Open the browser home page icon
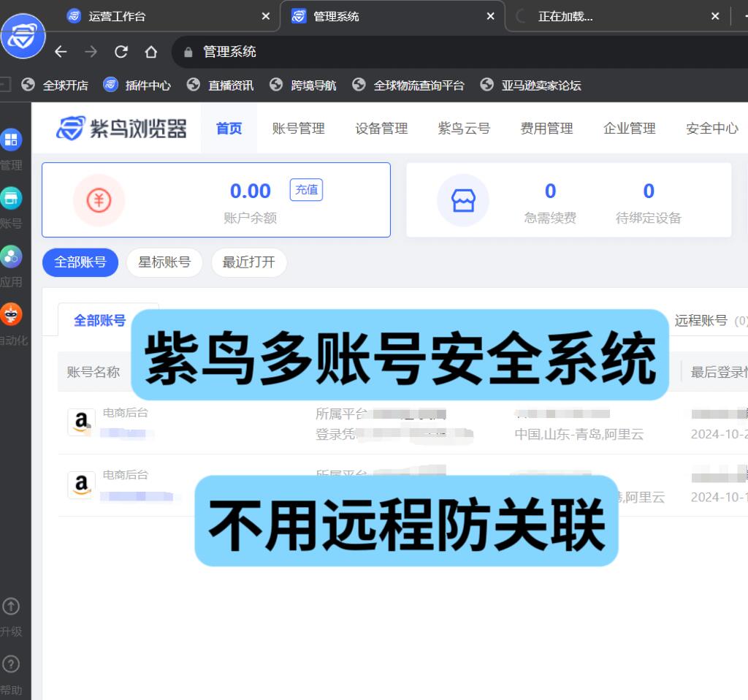 click(x=151, y=52)
